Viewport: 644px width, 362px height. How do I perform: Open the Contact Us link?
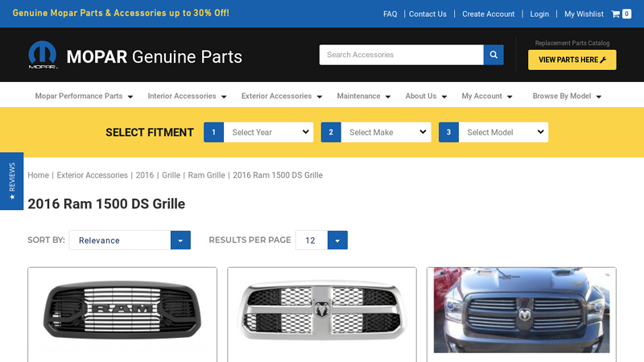coord(427,14)
